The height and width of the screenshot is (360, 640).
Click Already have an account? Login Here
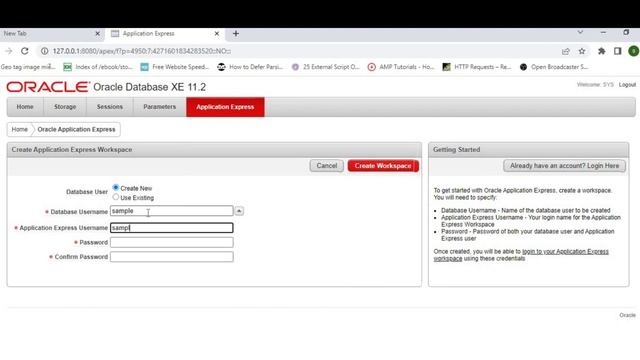(564, 166)
